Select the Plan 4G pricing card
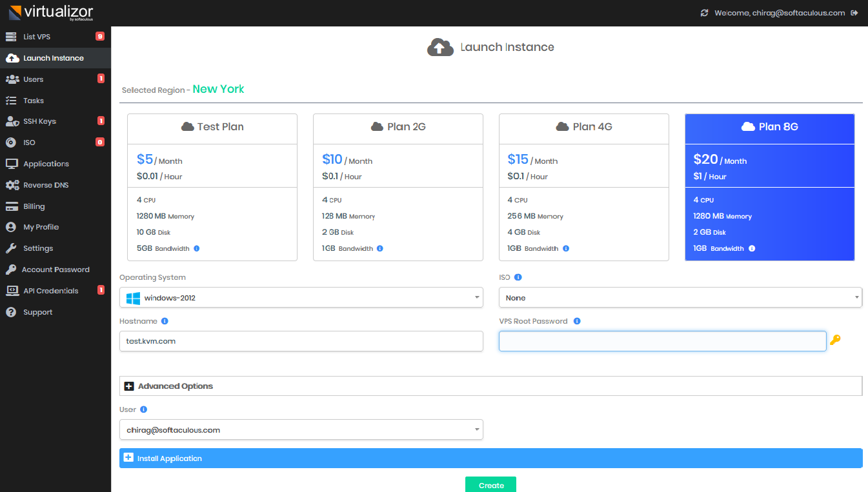868x492 pixels. [x=583, y=187]
